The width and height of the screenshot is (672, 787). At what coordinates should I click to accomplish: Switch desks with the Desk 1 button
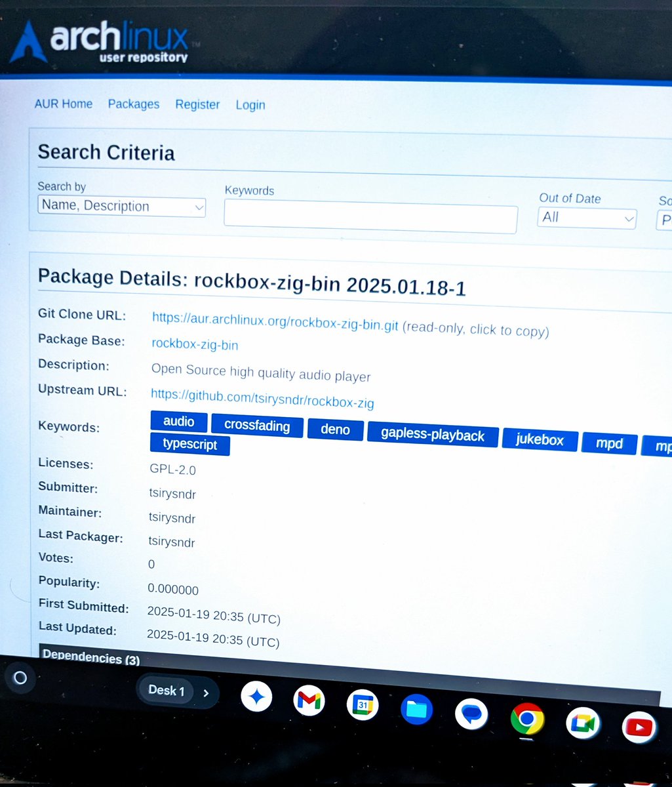pyautogui.click(x=167, y=690)
